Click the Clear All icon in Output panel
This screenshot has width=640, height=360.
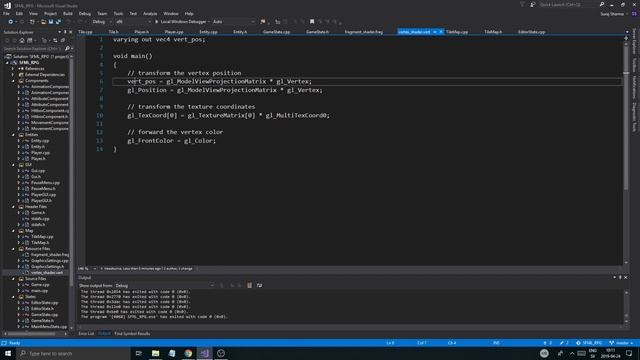[249, 285]
